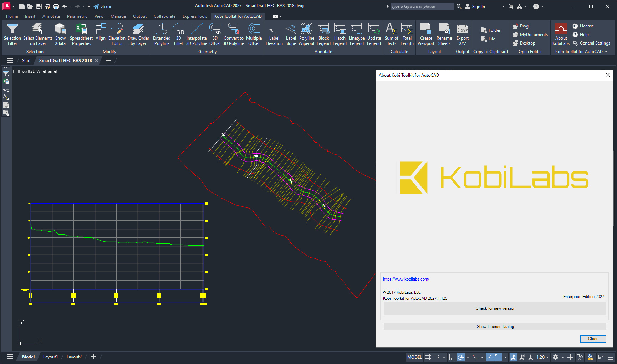Select the Align tool

[x=101, y=32]
